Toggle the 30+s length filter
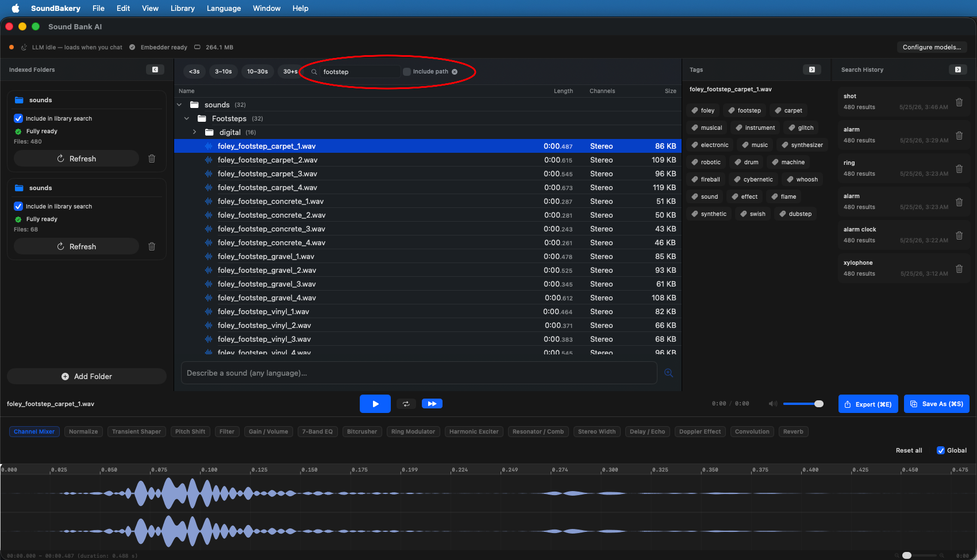This screenshot has height=560, width=977. pos(290,71)
